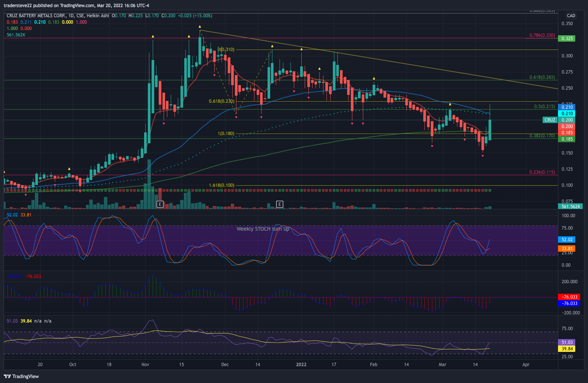
Task: Click the green 0.185 price label
Action: click(x=567, y=139)
